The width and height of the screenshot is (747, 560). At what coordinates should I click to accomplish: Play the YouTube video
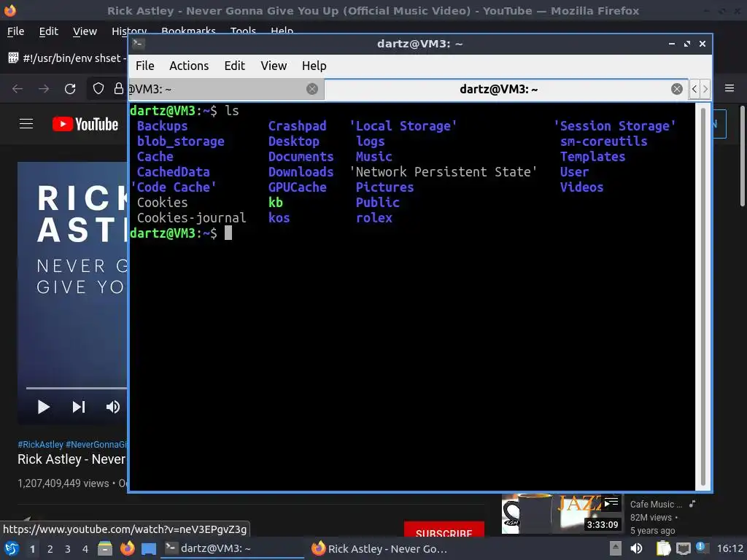pos(43,407)
